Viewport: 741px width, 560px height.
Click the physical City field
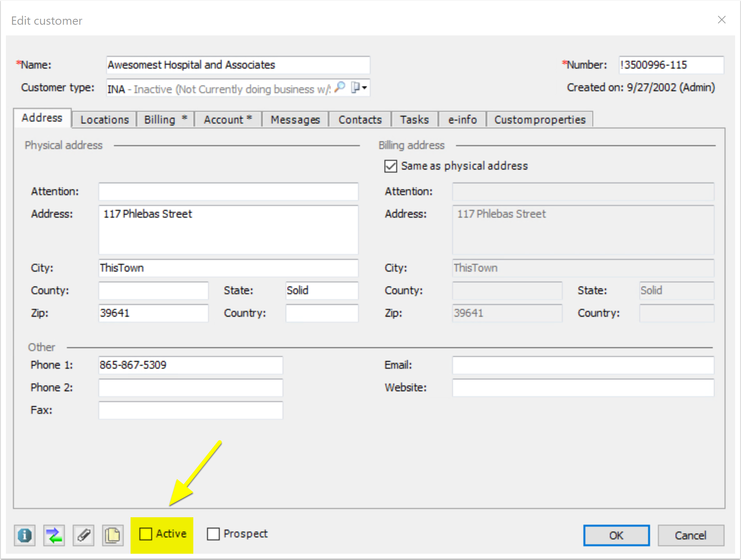(x=228, y=268)
